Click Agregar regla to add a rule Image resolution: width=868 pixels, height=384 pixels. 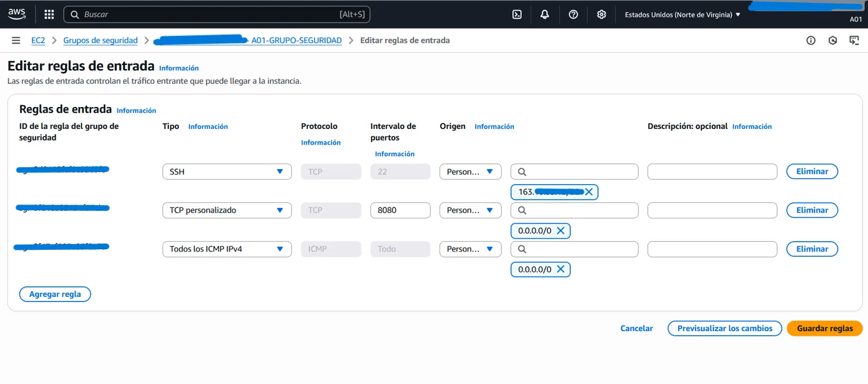coord(55,294)
